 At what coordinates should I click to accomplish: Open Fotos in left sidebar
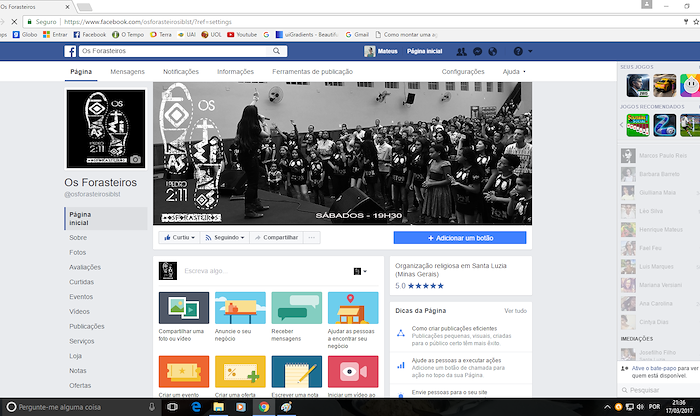(x=77, y=252)
